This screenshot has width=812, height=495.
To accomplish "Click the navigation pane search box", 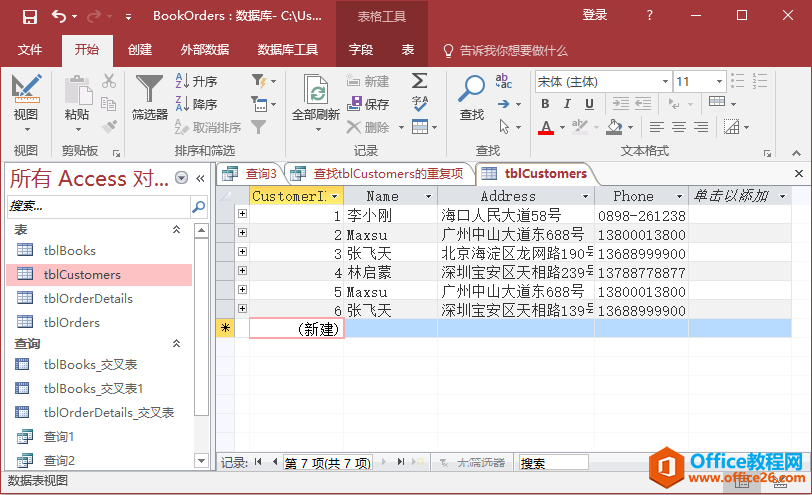I will coord(98,207).
